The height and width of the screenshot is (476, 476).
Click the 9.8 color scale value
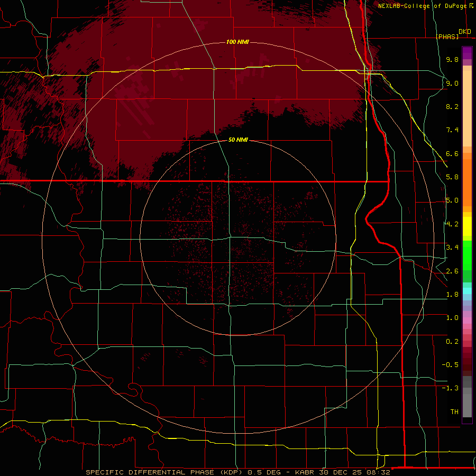tap(452, 59)
